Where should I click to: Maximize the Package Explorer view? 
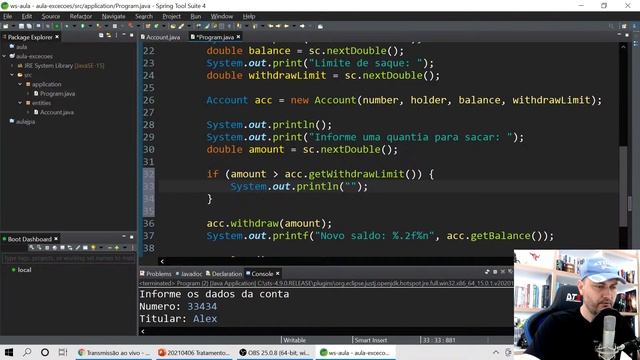pyautogui.click(x=131, y=36)
